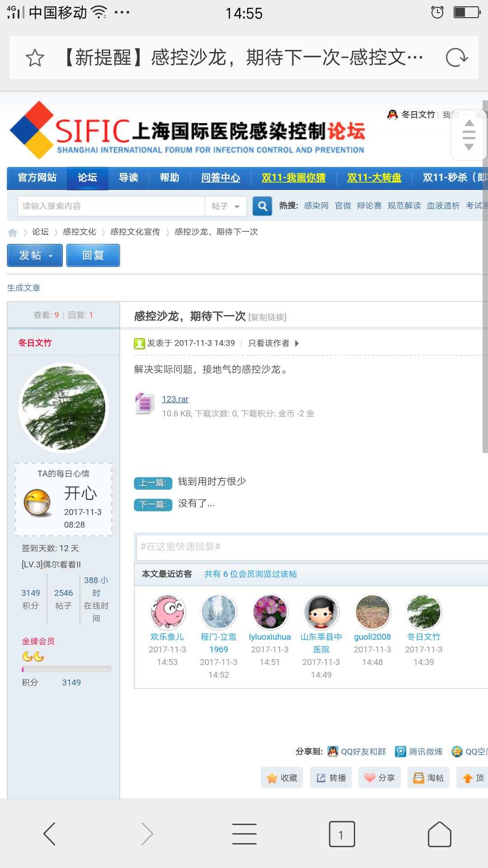Open the 发帖 dropdown button
Viewport: 488px width, 868px height.
[35, 255]
